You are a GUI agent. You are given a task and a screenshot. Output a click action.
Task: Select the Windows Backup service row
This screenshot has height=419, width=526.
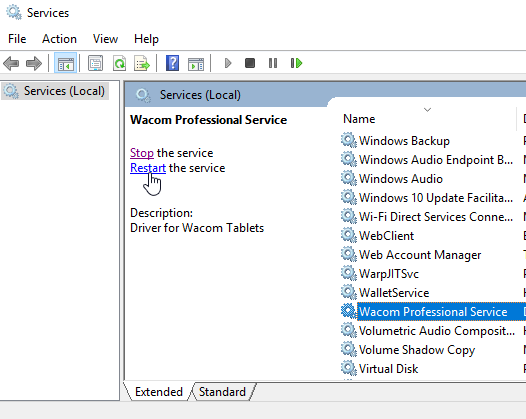[433, 141]
